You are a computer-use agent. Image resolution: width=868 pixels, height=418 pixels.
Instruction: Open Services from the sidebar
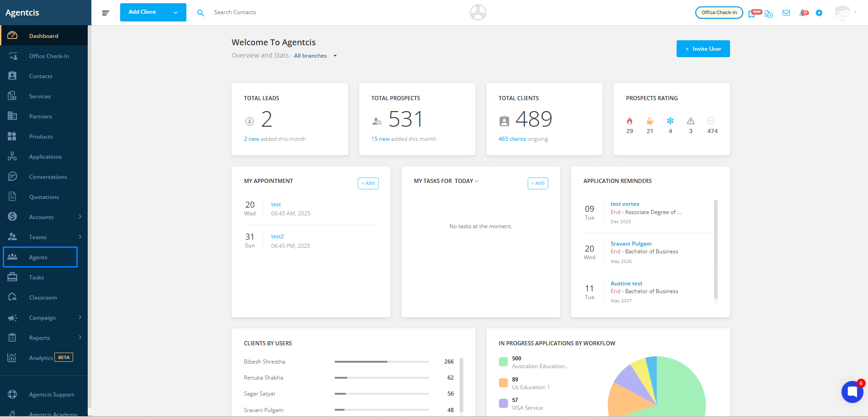point(44,96)
